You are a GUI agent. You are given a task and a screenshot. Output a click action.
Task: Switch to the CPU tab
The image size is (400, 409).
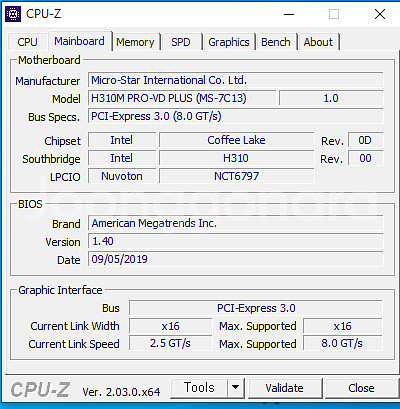point(27,42)
